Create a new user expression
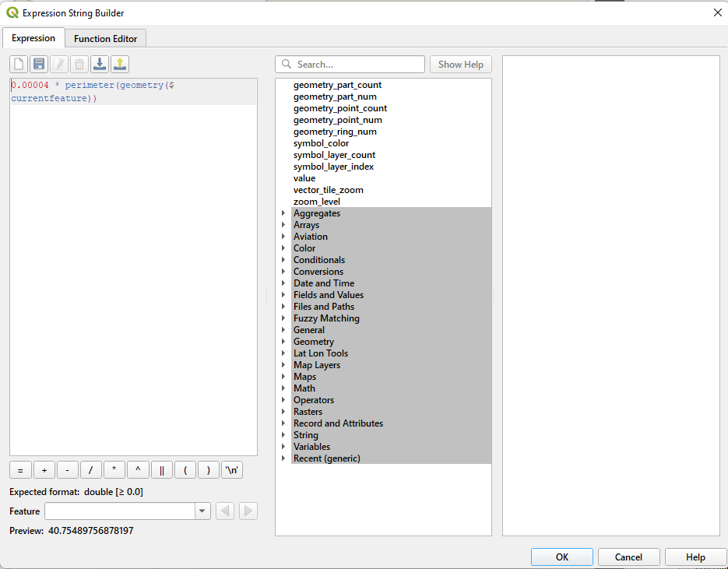Image resolution: width=728 pixels, height=569 pixels. pos(18,64)
